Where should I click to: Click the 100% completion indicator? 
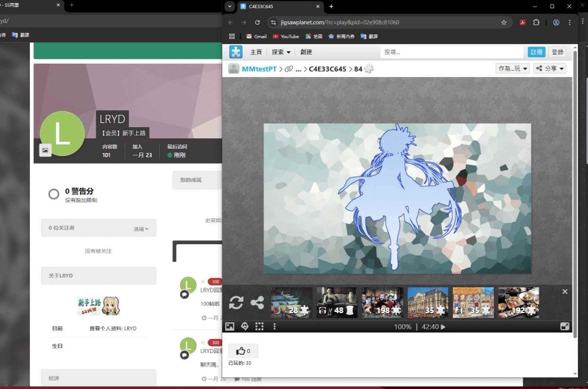pos(402,327)
